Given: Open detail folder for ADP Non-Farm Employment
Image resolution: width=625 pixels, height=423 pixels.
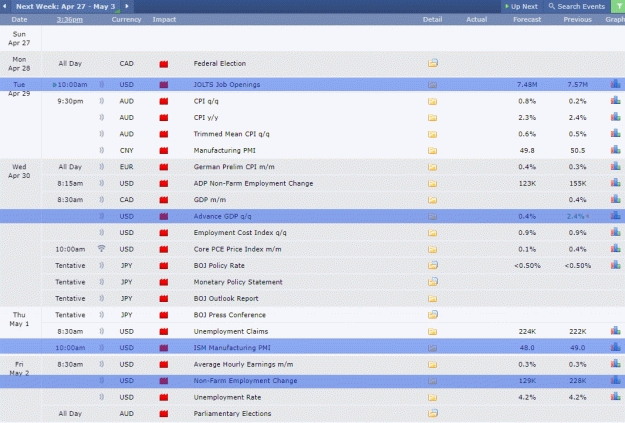Looking at the screenshot, I should point(432,183).
